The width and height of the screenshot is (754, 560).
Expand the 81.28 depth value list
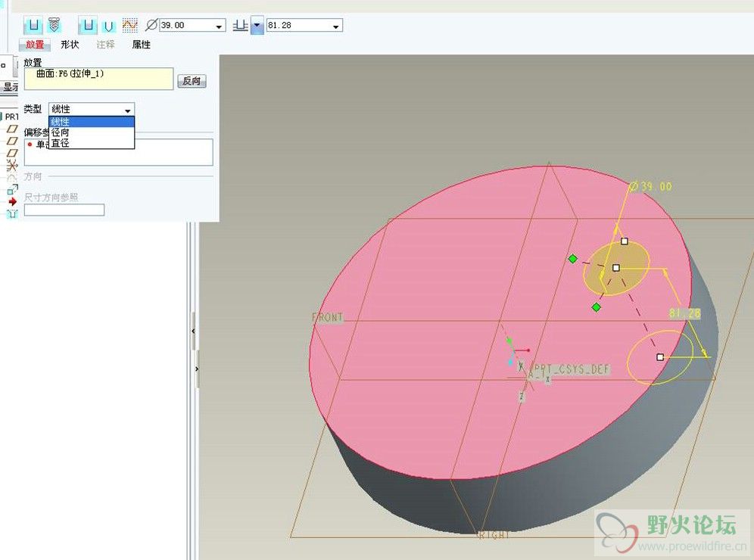click(336, 26)
